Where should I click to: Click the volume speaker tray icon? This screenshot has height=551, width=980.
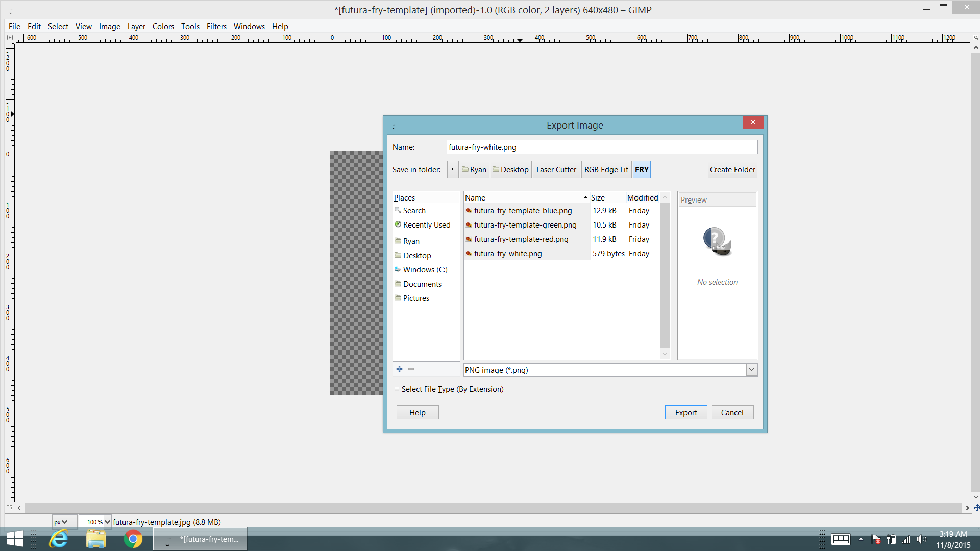click(921, 539)
